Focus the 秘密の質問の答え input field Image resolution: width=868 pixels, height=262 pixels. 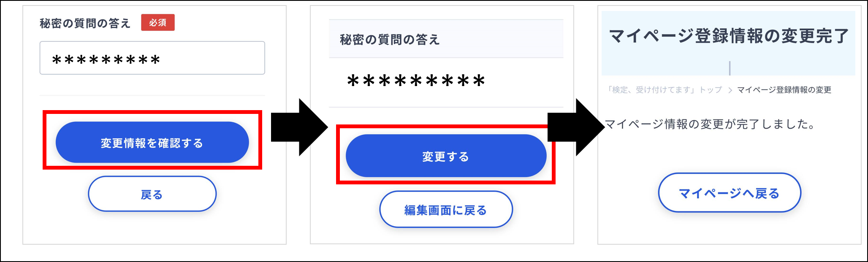[x=152, y=58]
